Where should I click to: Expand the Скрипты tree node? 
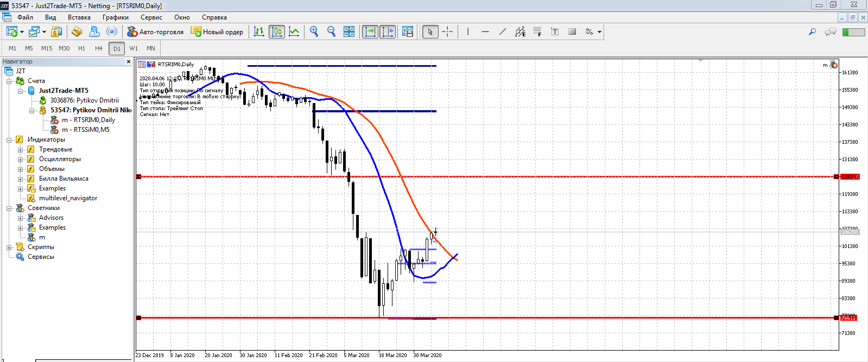[x=9, y=247]
